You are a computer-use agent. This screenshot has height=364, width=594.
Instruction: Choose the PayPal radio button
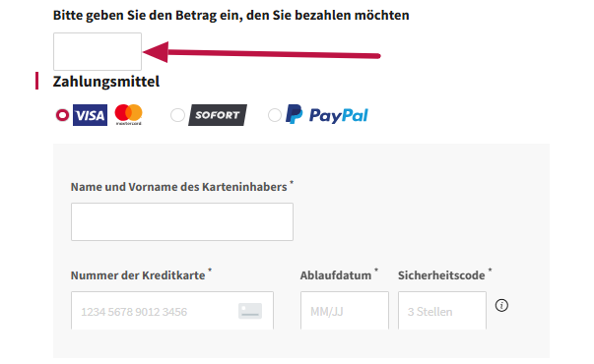click(275, 115)
